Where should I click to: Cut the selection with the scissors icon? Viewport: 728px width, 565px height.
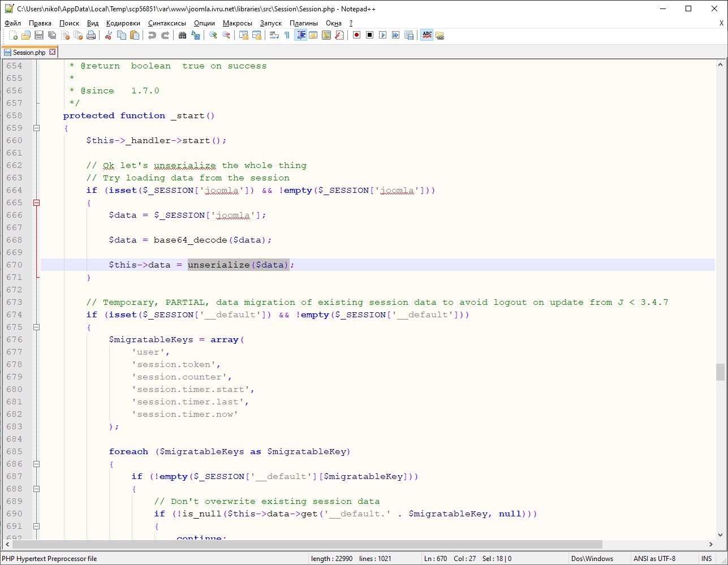point(108,36)
